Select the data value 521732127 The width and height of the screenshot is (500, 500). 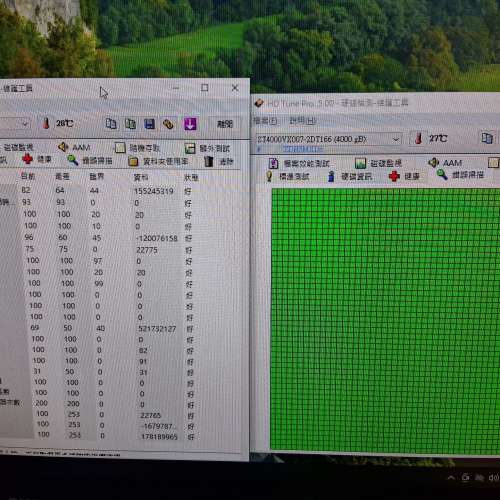(x=157, y=329)
